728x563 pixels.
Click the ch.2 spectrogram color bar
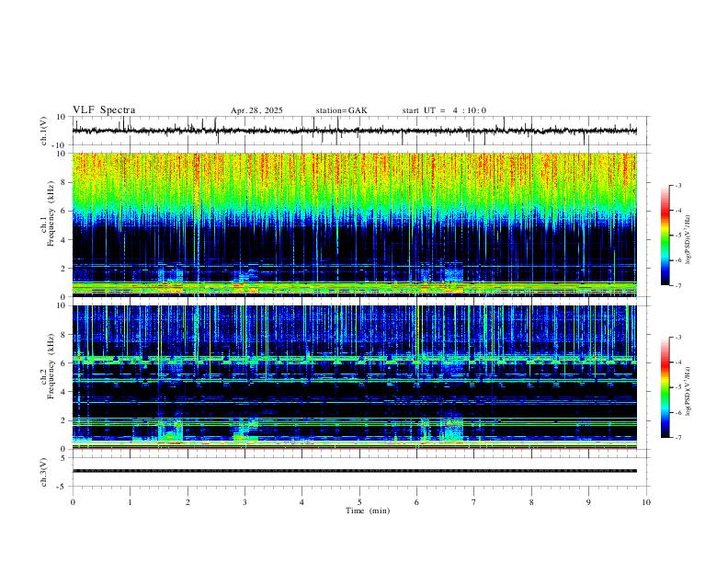pyautogui.click(x=665, y=387)
